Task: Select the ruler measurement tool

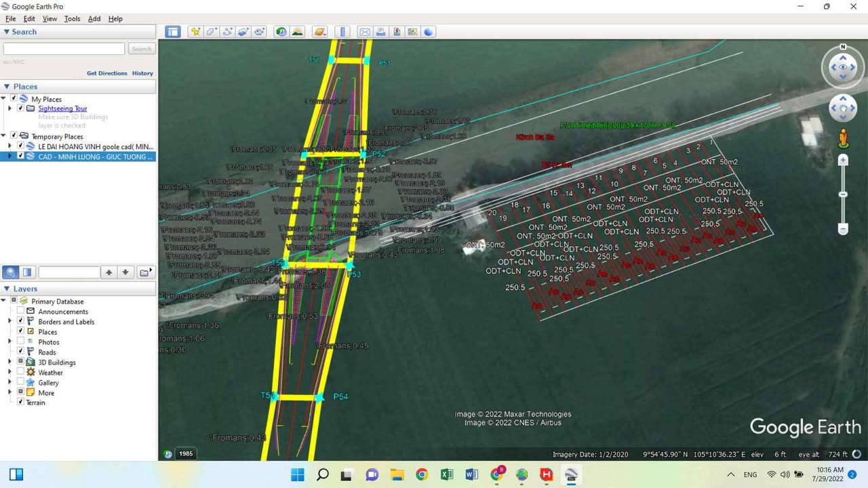Action: (342, 32)
